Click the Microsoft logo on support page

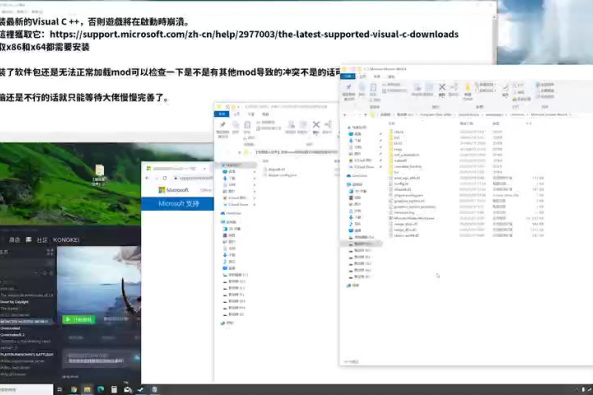click(x=173, y=190)
